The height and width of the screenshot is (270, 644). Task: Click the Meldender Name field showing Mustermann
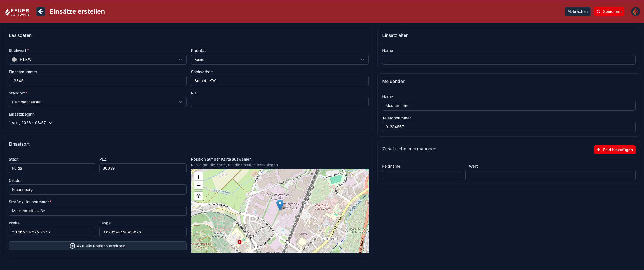pos(509,106)
